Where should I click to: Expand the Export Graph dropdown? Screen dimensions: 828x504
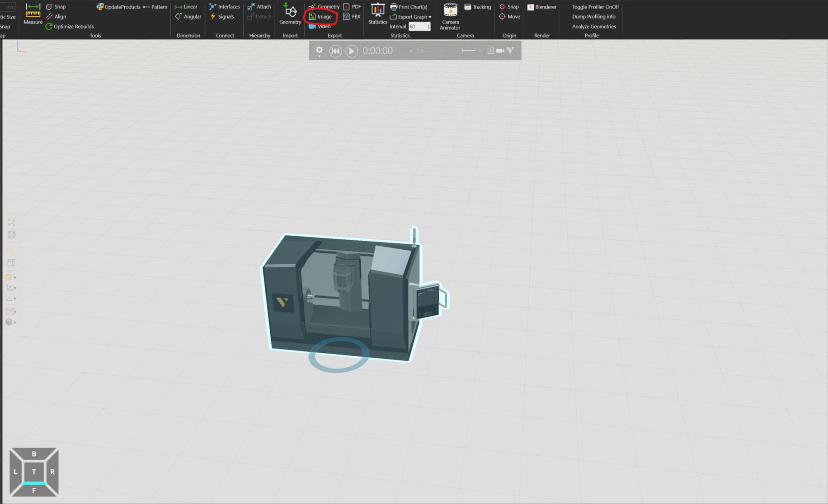click(429, 17)
